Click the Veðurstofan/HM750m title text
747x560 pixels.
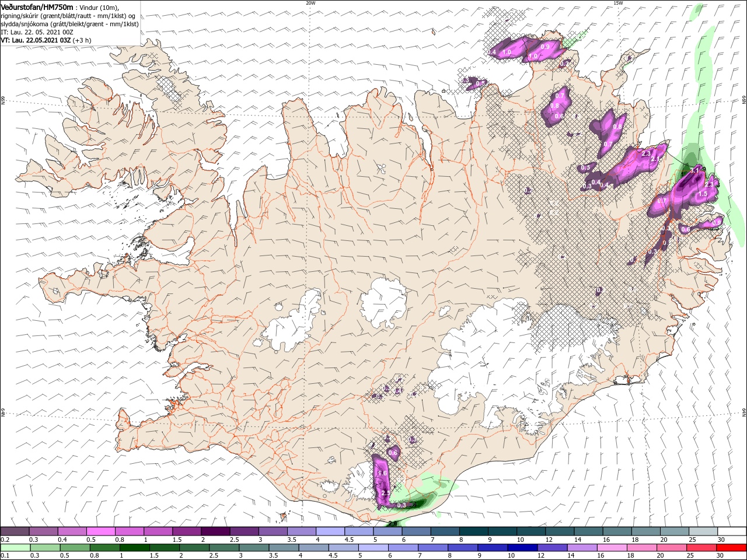click(x=37, y=6)
